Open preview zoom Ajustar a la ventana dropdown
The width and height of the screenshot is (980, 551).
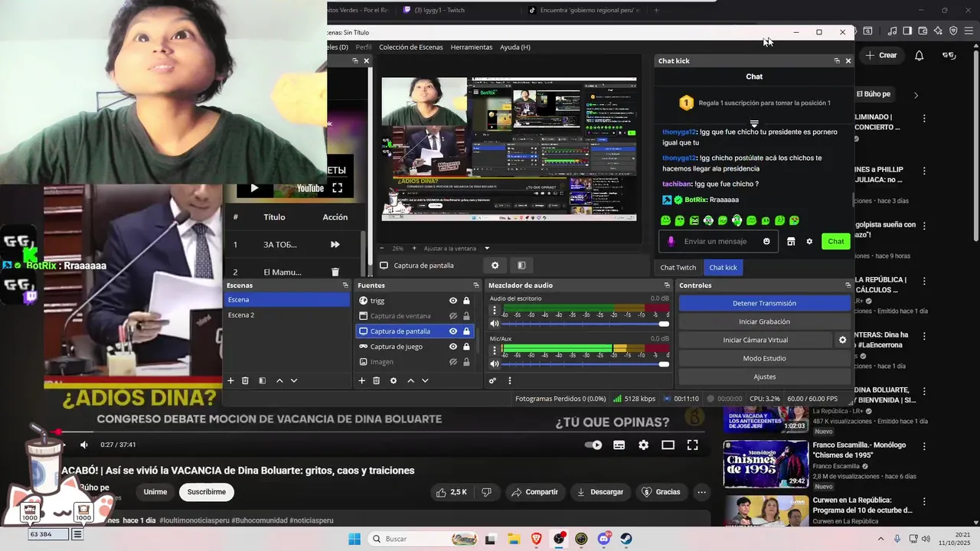pos(457,248)
